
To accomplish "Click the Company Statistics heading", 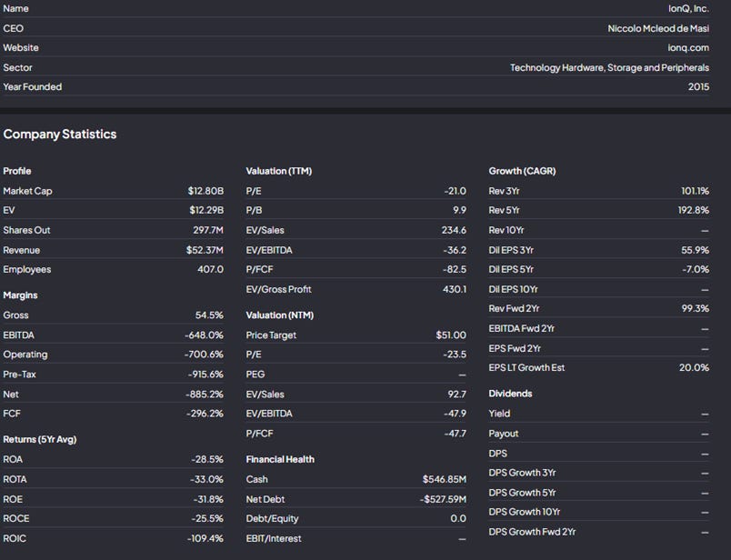I will tap(60, 135).
